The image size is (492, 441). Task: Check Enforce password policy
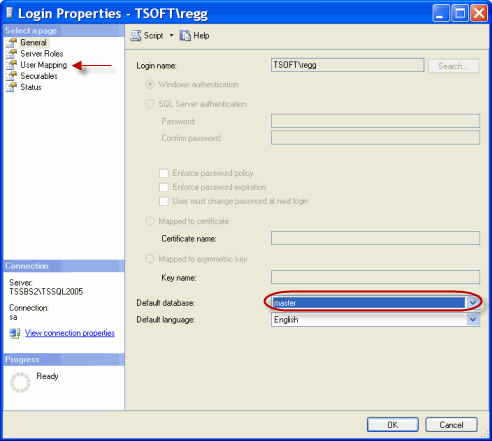click(164, 173)
